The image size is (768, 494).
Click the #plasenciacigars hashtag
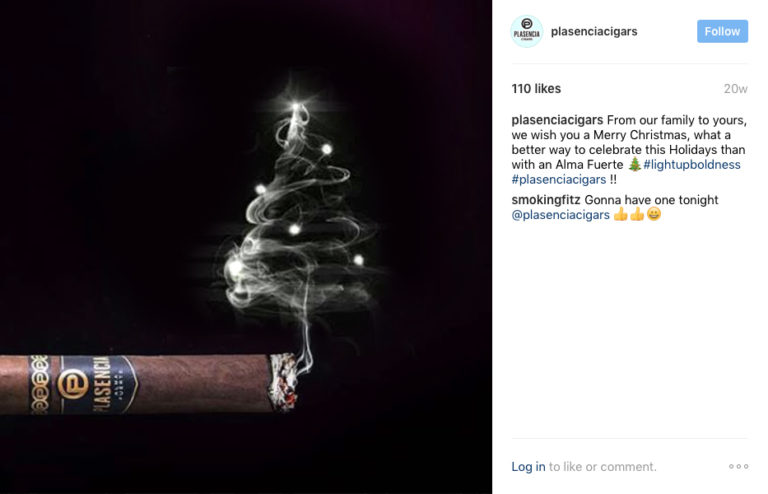tap(558, 180)
